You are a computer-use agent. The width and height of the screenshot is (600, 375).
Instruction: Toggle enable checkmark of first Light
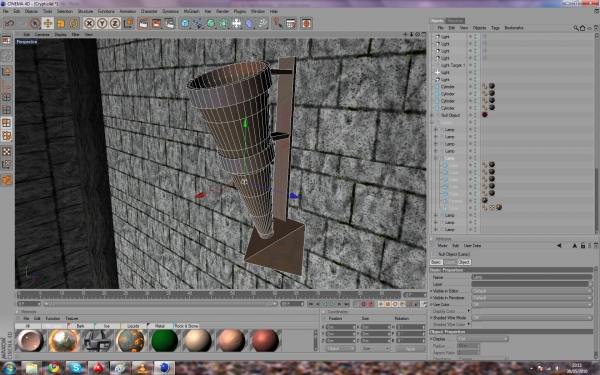[478, 37]
